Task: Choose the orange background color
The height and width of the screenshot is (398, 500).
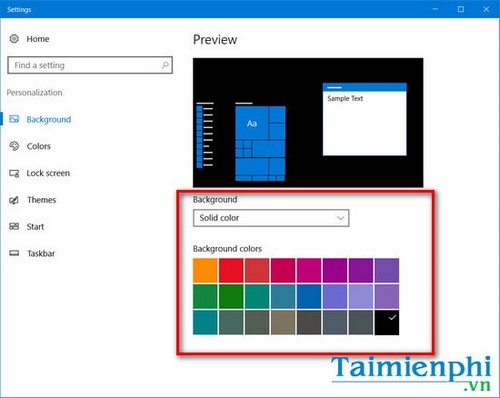Action: click(205, 270)
